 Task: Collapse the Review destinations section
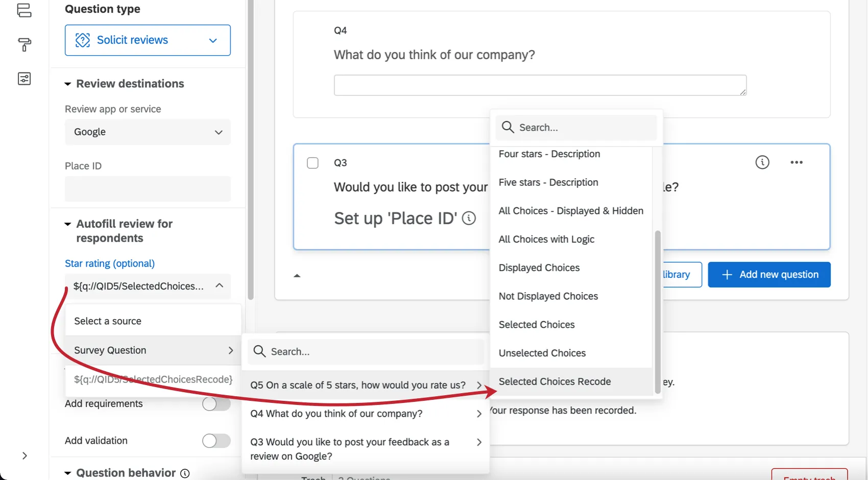[x=67, y=84]
